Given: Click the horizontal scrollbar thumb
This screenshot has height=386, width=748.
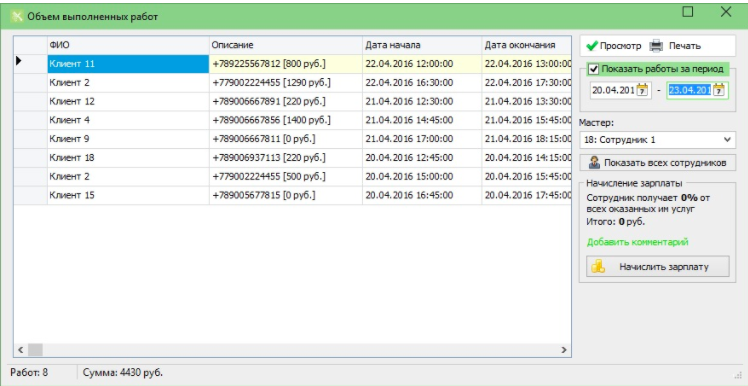Looking at the screenshot, I should [35, 350].
